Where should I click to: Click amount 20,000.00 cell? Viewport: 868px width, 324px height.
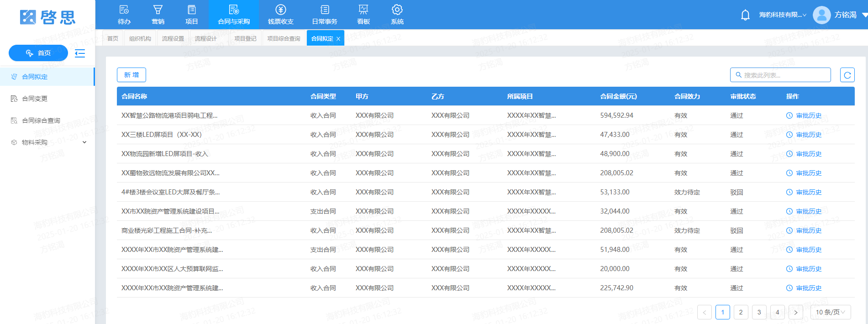(615, 269)
